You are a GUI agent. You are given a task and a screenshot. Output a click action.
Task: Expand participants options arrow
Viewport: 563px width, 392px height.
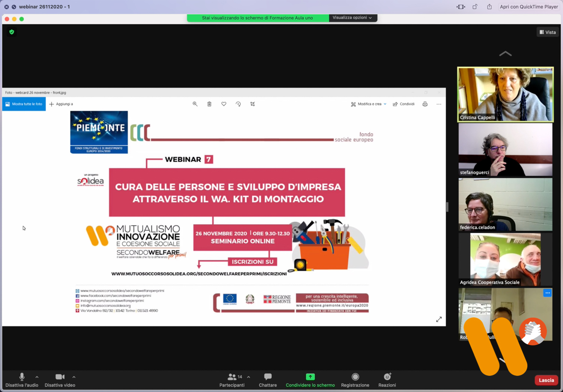tap(248, 377)
